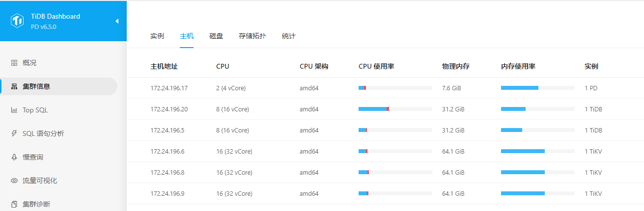
Task: Collapse sidebar with the white arrow
Action: click(x=117, y=21)
